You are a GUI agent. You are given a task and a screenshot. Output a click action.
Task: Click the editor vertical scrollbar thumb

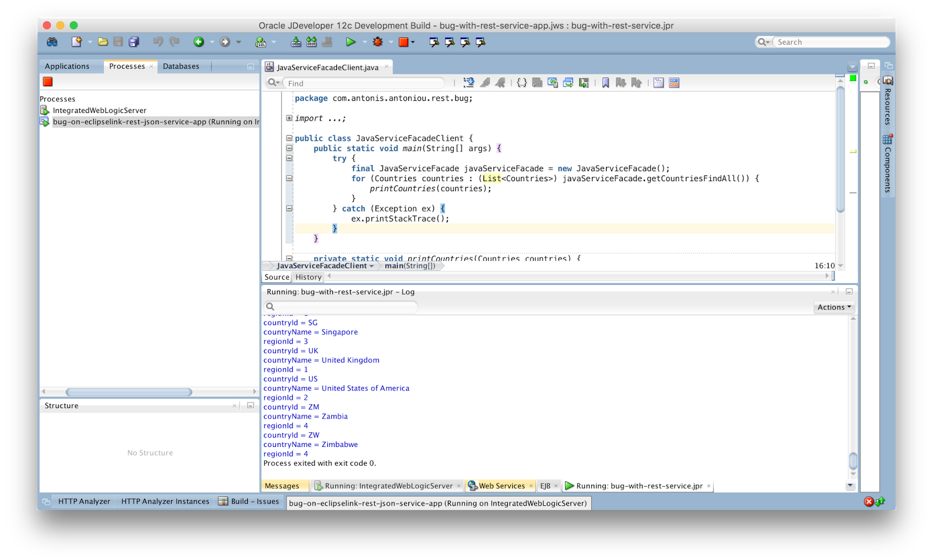840,150
